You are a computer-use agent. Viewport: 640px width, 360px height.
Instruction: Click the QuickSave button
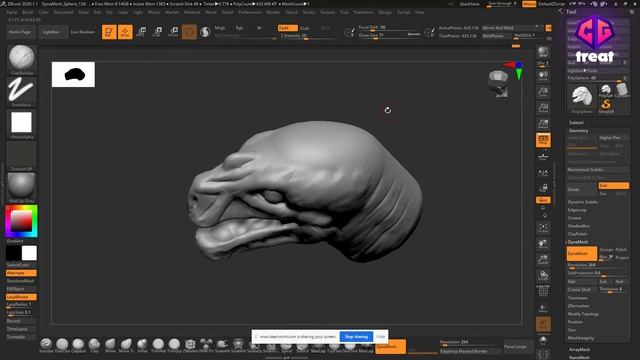click(x=469, y=4)
